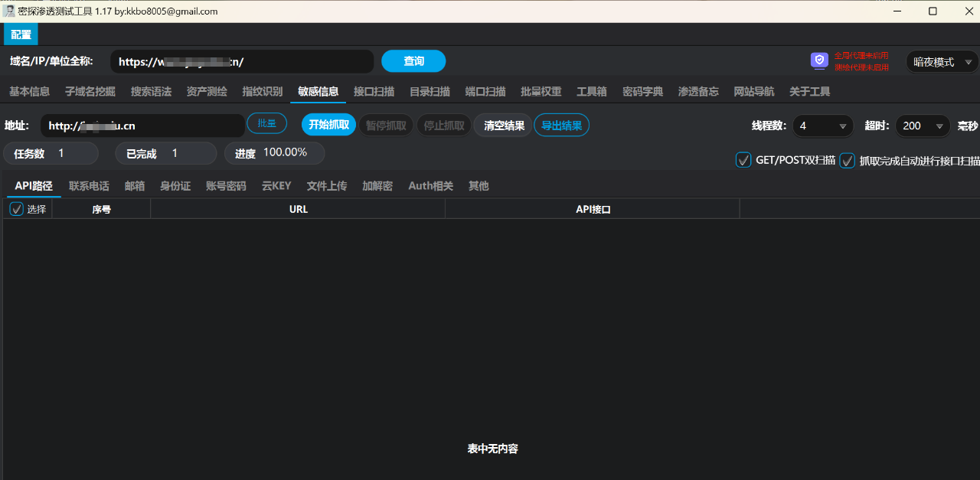Image resolution: width=980 pixels, height=480 pixels.
Task: Open the 工具箱 tab
Action: pyautogui.click(x=592, y=91)
